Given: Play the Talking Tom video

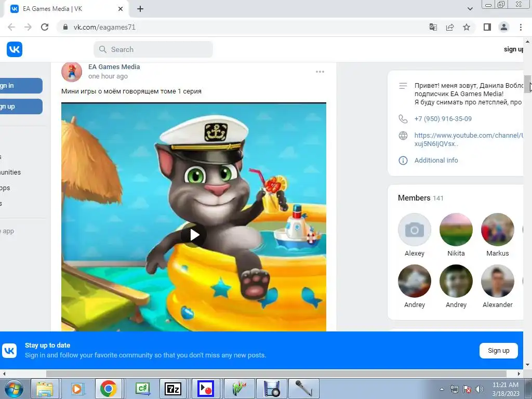Looking at the screenshot, I should click(194, 235).
